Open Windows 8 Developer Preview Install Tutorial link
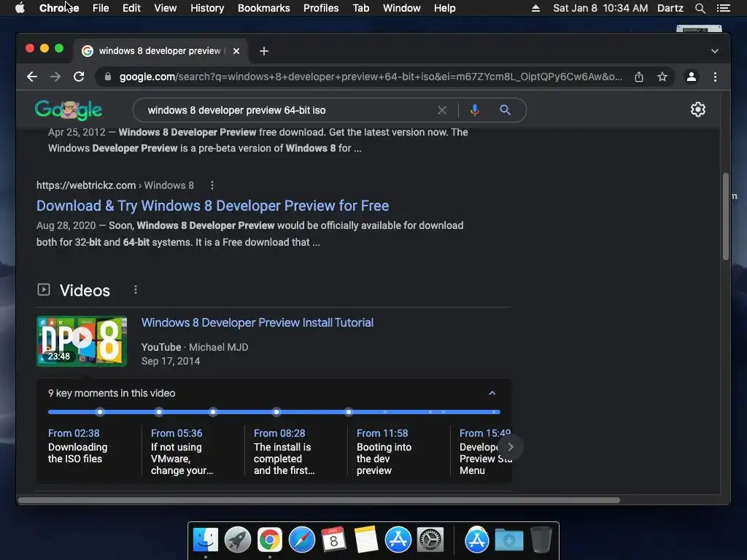Image resolution: width=747 pixels, height=560 pixels. (x=258, y=322)
